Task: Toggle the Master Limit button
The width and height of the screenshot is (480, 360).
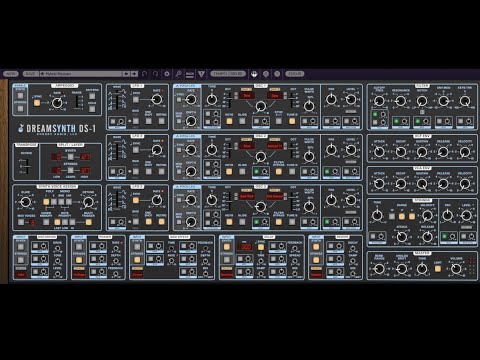Action: (x=438, y=269)
